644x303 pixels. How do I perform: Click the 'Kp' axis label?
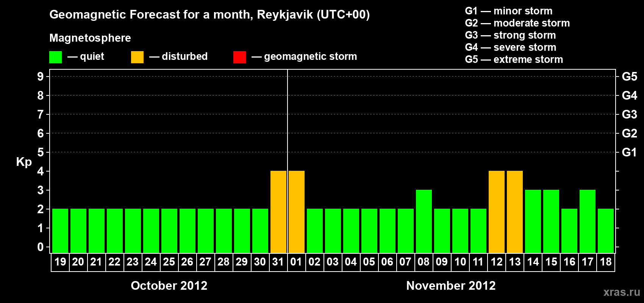[24, 162]
